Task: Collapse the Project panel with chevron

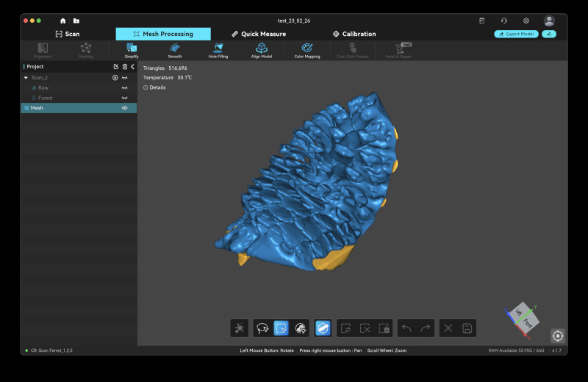Action: (x=133, y=66)
